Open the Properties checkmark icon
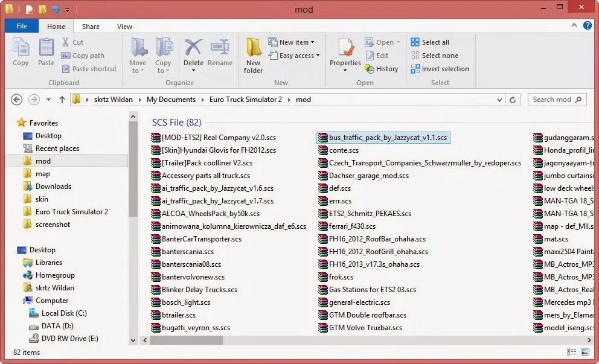 point(346,48)
